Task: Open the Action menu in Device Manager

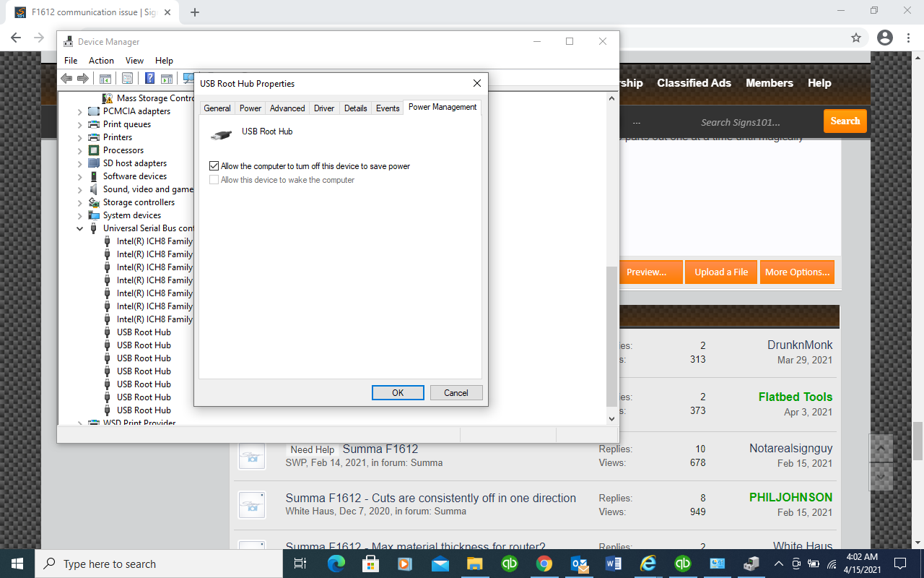Action: click(101, 61)
